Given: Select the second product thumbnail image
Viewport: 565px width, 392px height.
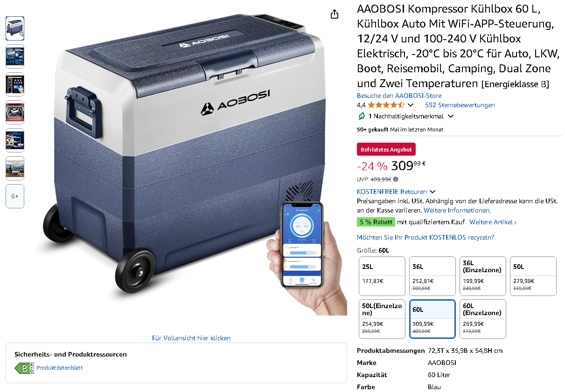Looking at the screenshot, I should 15,56.
